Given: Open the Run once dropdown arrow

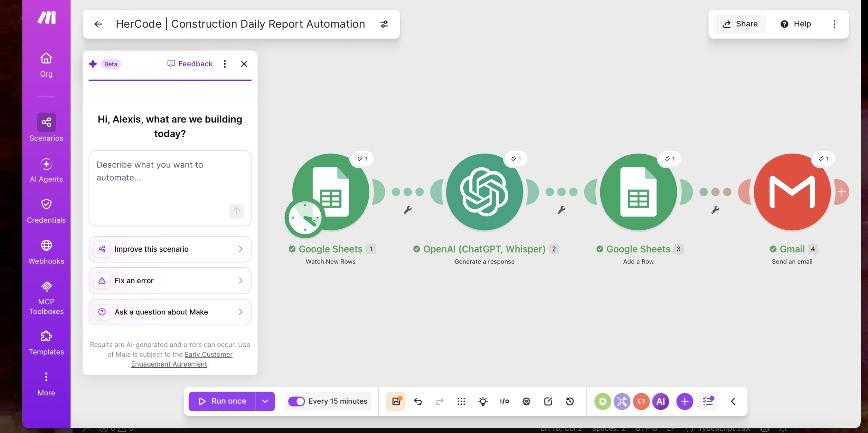Looking at the screenshot, I should tap(265, 401).
